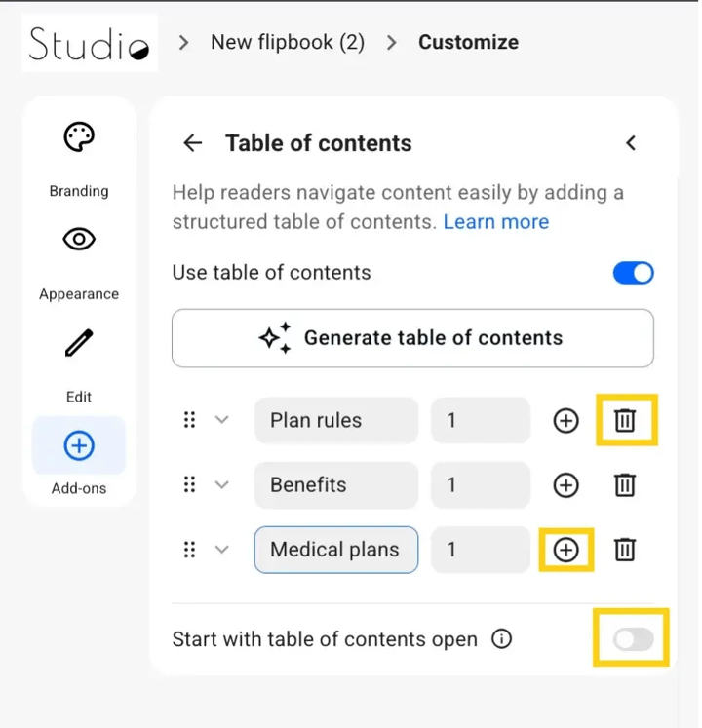Enable Start with table of contents open

click(x=633, y=639)
